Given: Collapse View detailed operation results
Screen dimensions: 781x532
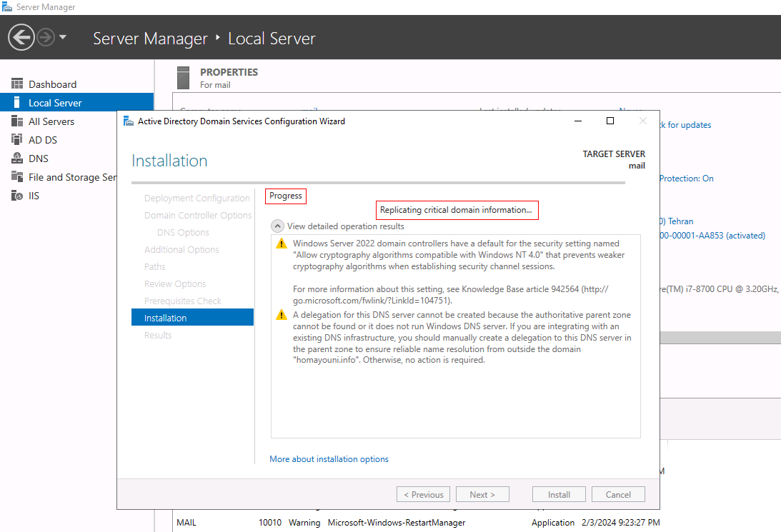Looking at the screenshot, I should [277, 226].
